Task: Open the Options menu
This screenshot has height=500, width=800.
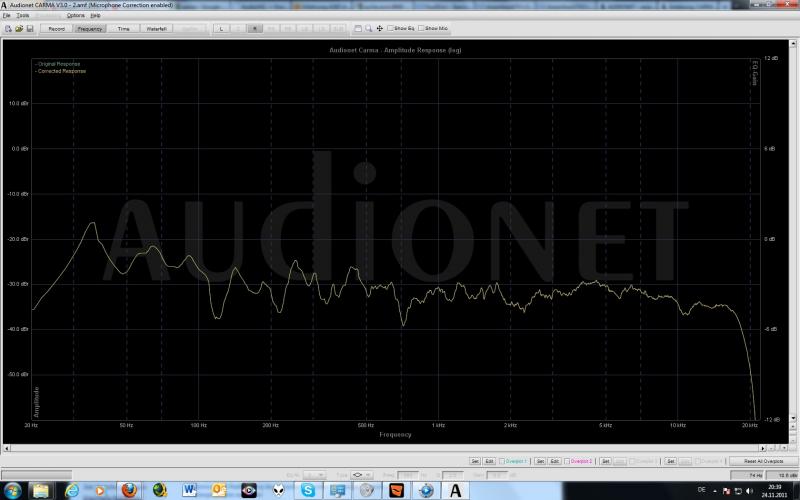Action: pyautogui.click(x=75, y=15)
